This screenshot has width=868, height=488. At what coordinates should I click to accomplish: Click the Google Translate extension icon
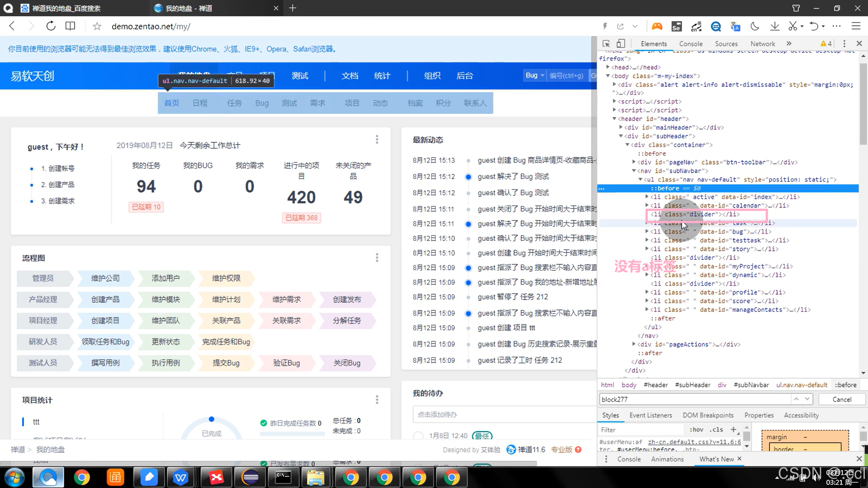pos(736,27)
